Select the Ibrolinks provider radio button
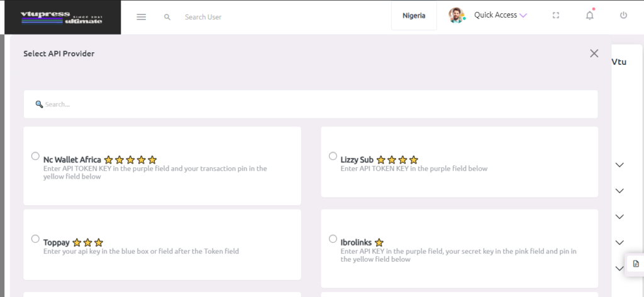 pyautogui.click(x=333, y=238)
